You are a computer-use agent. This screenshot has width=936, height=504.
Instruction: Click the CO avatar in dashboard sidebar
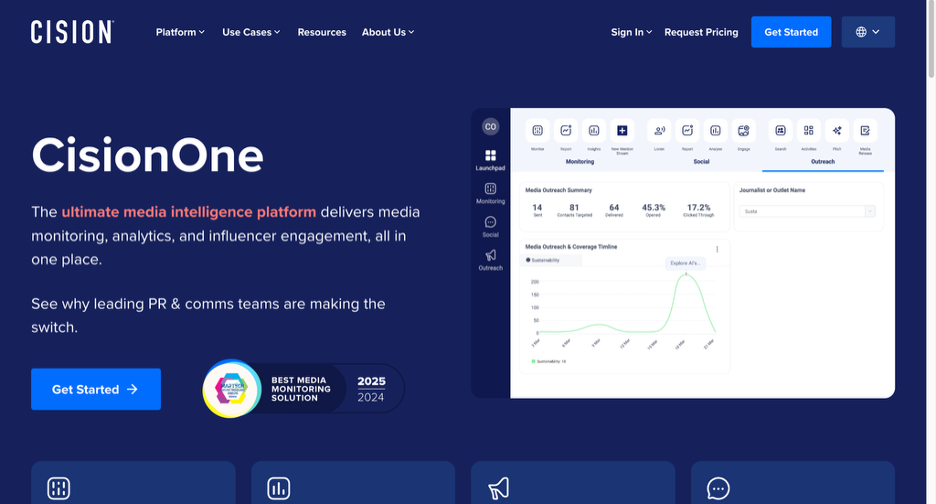click(490, 127)
